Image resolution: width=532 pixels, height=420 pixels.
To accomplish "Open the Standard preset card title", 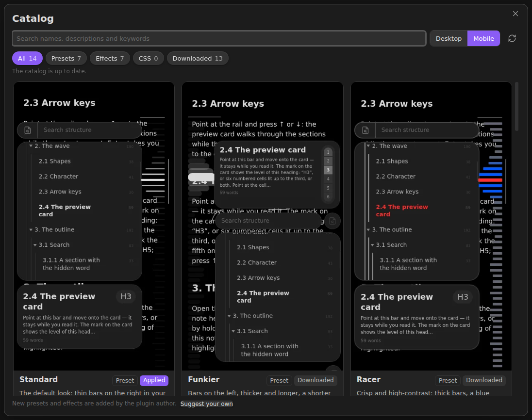I will [39, 379].
